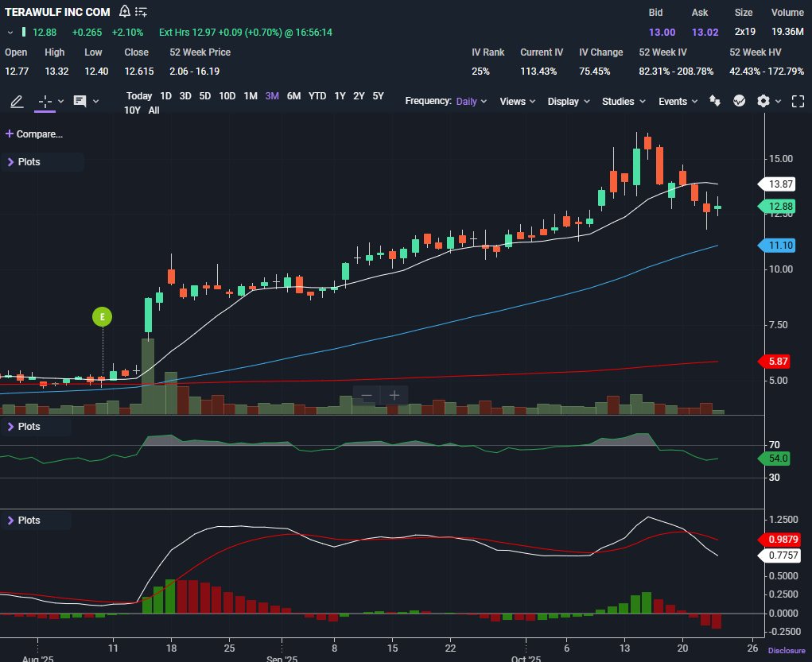
Task: Click the Bid price 13.00
Action: tap(662, 32)
